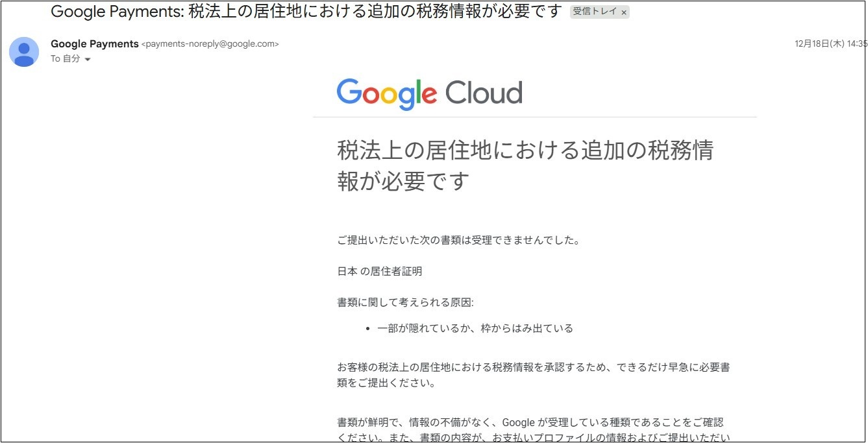This screenshot has width=868, height=443.
Task: Click the To 自分 recipient text
Action: pos(65,58)
